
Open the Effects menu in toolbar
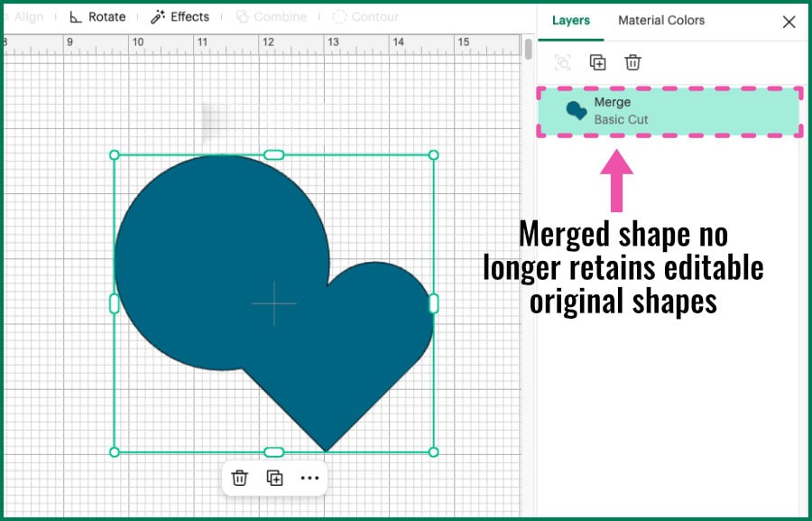coord(180,16)
